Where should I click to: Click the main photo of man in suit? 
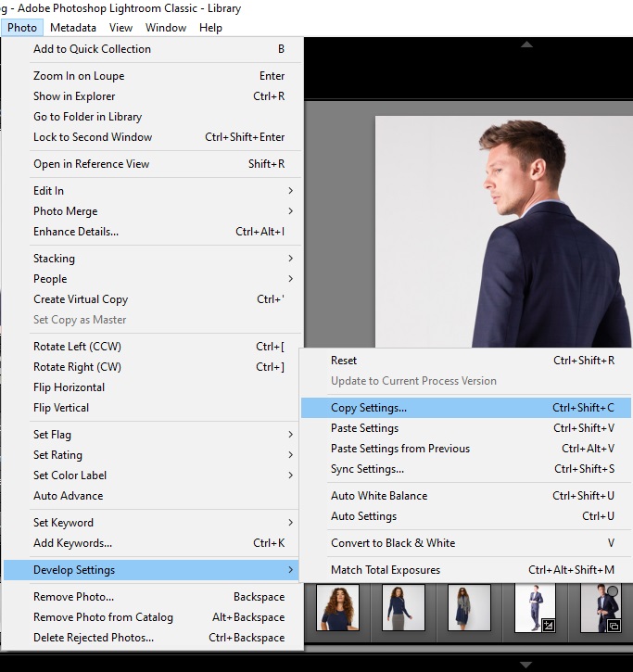(503, 232)
